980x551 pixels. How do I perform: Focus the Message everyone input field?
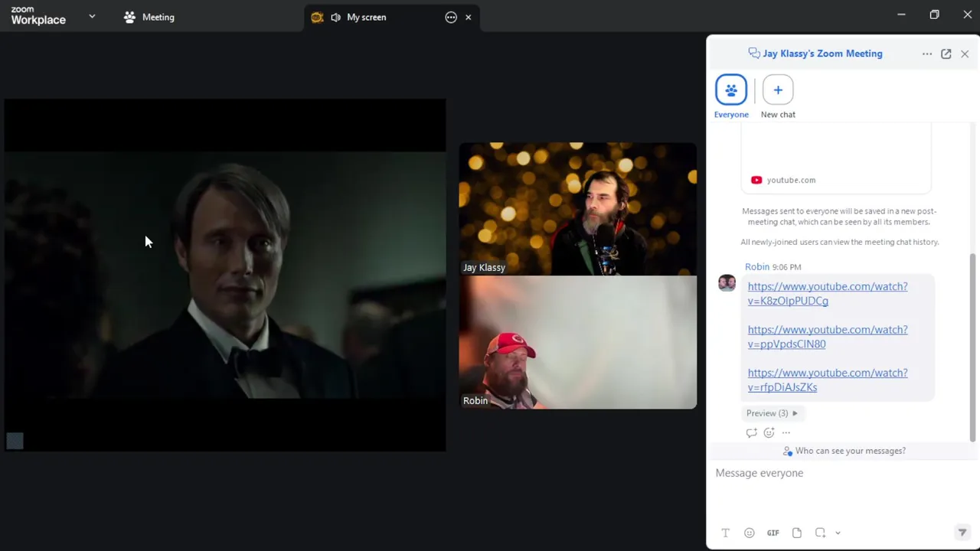[842, 490]
